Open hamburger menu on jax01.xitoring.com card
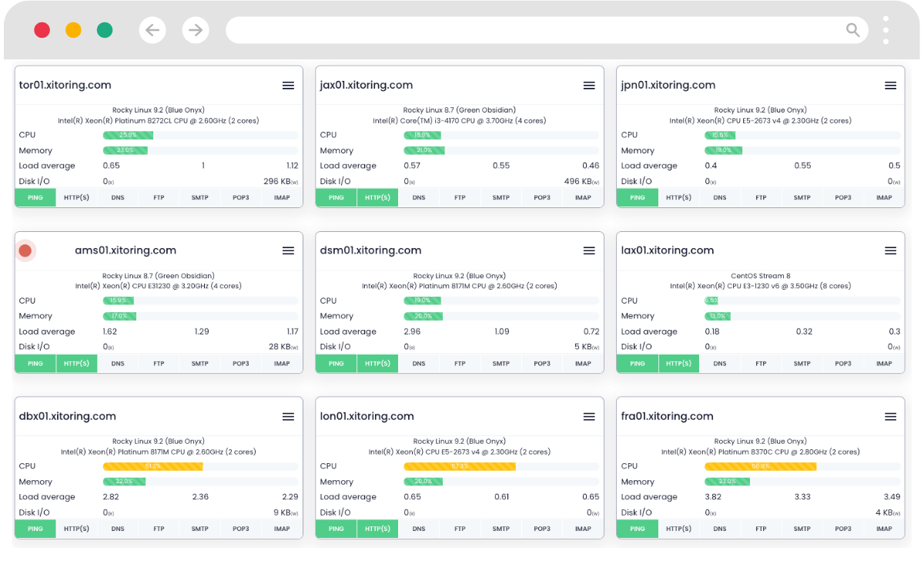Viewport: 924px width, 578px height. point(589,86)
